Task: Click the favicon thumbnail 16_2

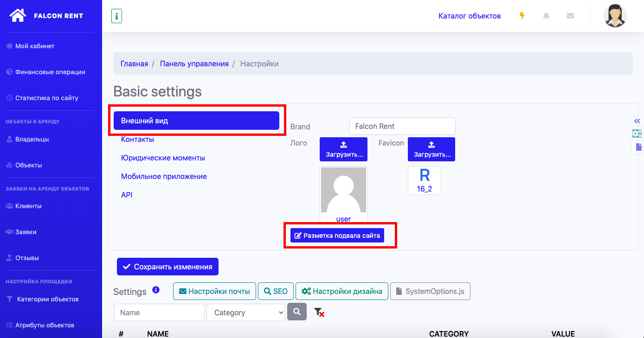Action: pyautogui.click(x=424, y=180)
